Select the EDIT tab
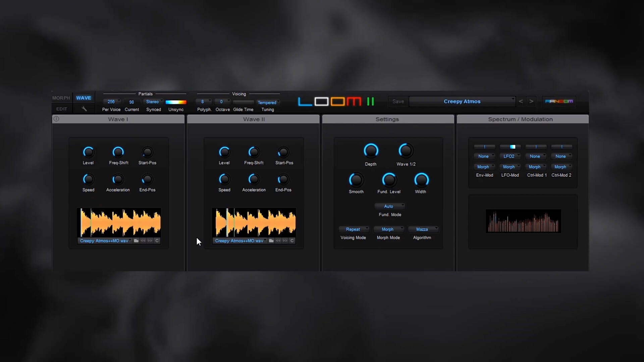Image resolution: width=644 pixels, height=362 pixels. (x=62, y=109)
